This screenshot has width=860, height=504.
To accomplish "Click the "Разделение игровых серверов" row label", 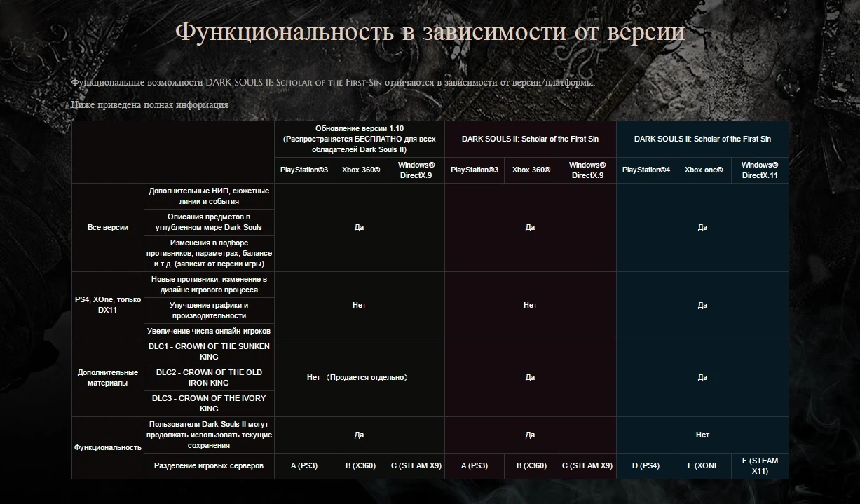I will tap(209, 465).
